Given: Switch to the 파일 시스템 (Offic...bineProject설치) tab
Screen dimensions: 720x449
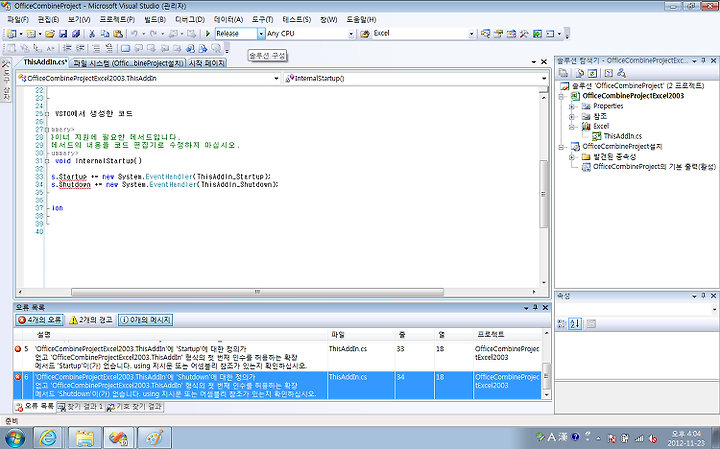Looking at the screenshot, I should point(128,63).
